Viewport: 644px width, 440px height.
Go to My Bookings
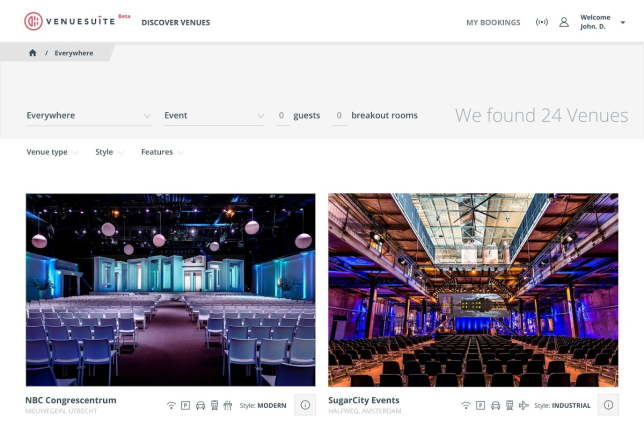pos(493,23)
